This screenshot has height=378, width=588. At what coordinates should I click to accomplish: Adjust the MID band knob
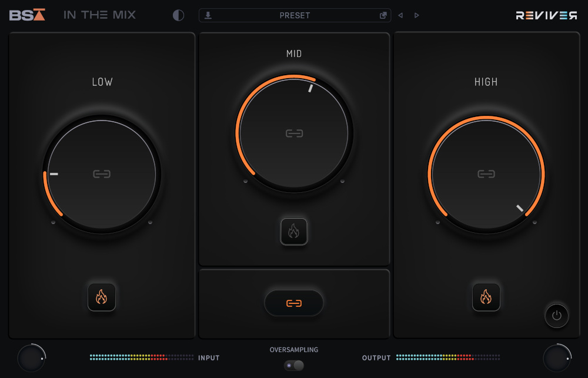[294, 133]
